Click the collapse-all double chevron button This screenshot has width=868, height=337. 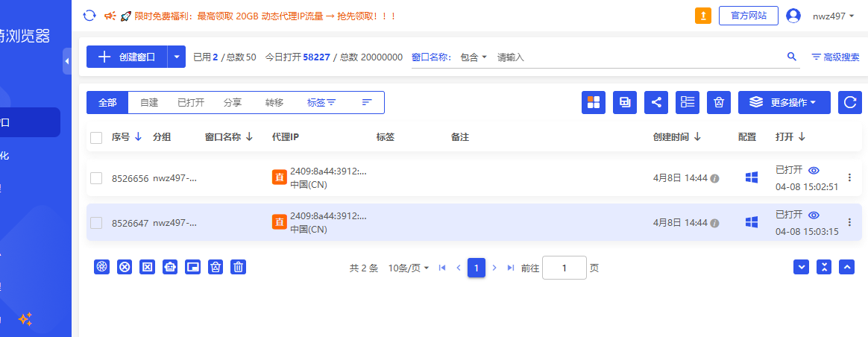[824, 267]
